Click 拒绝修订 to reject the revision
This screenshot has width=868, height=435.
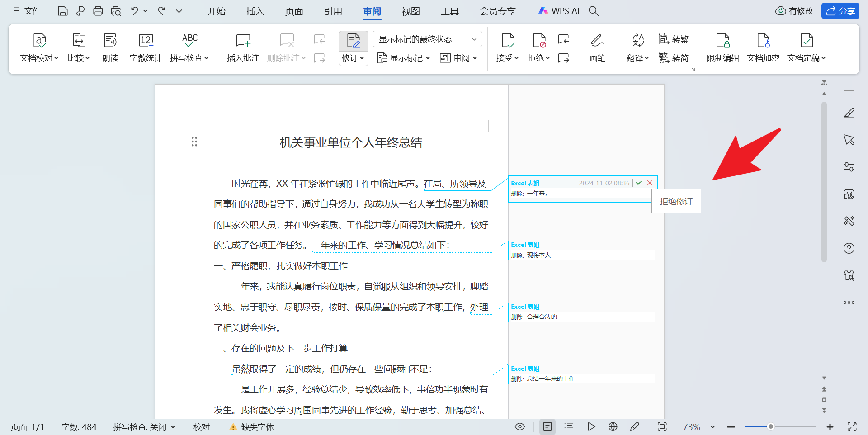pyautogui.click(x=675, y=201)
